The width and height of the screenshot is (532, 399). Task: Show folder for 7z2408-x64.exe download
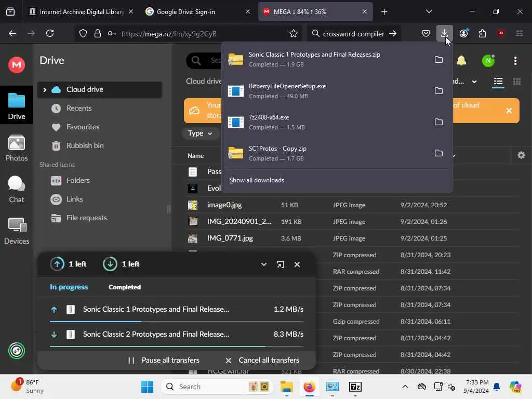coord(438,122)
